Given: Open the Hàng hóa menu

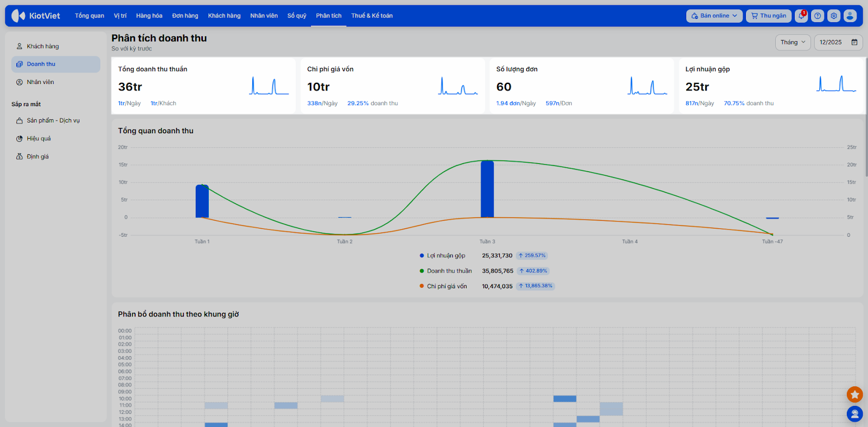Looking at the screenshot, I should (x=149, y=16).
